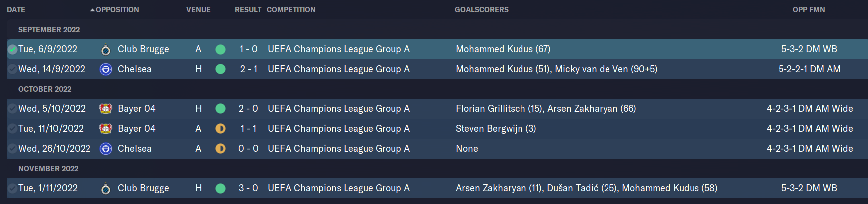Viewport: 868px width, 204px height.
Task: Click green win indicator for 3-0 result
Action: (x=221, y=188)
